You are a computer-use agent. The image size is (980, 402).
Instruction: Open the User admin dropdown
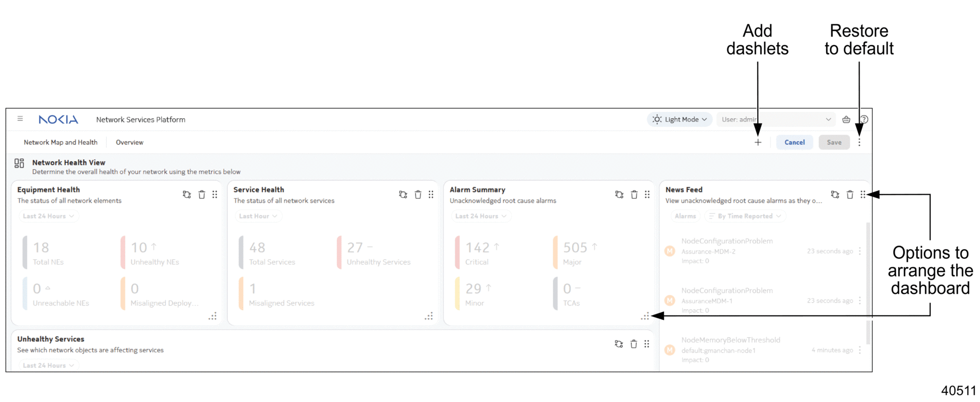775,119
